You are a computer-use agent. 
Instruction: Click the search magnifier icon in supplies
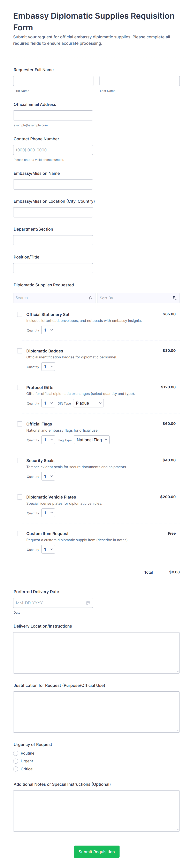click(x=90, y=298)
